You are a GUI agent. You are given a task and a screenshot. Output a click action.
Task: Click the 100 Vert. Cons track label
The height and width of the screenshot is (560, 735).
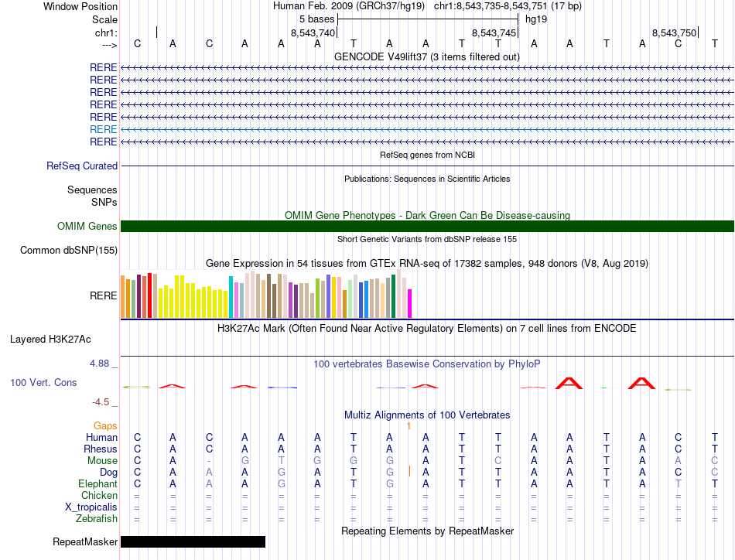click(43, 382)
